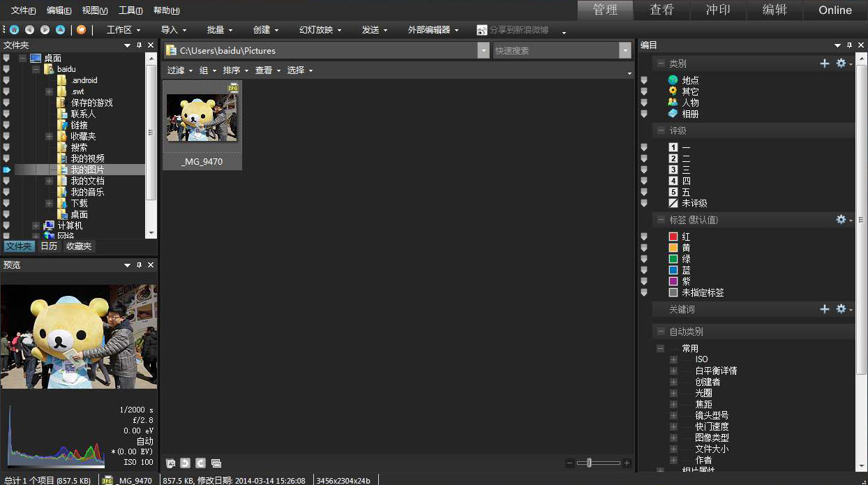
Task: Click the Forward navigation arrow icon
Action: [x=43, y=30]
